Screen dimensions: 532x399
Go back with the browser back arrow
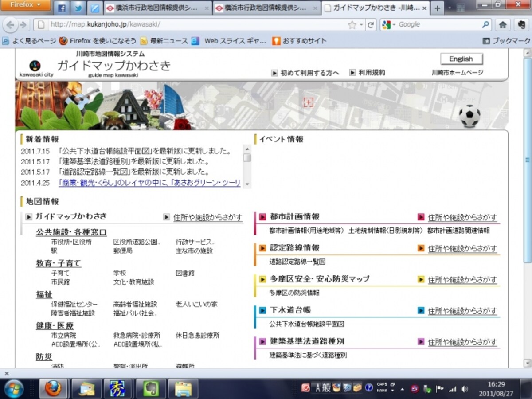(x=11, y=25)
